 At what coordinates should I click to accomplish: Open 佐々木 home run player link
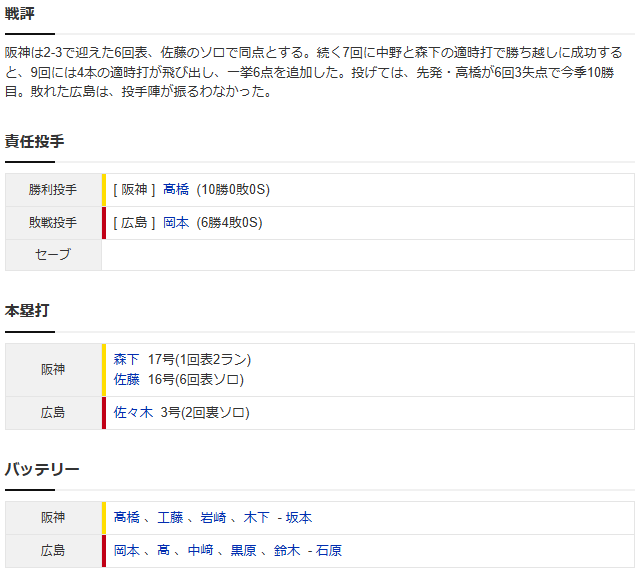click(x=133, y=412)
